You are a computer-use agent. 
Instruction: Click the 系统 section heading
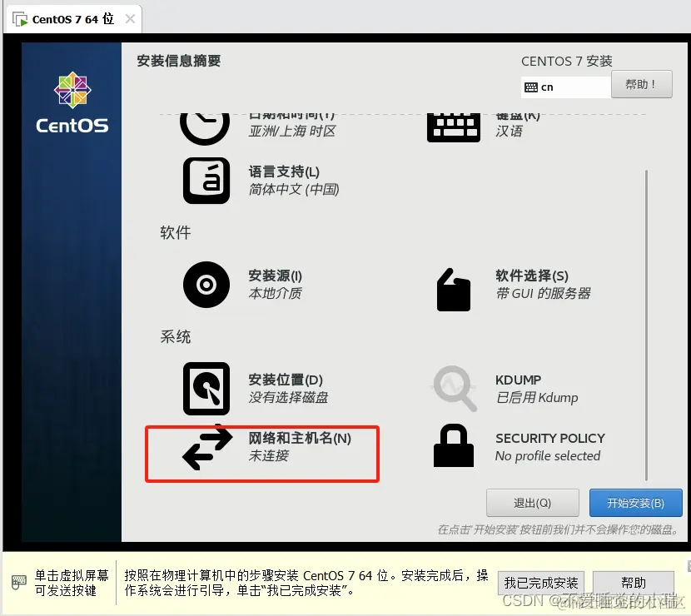176,337
